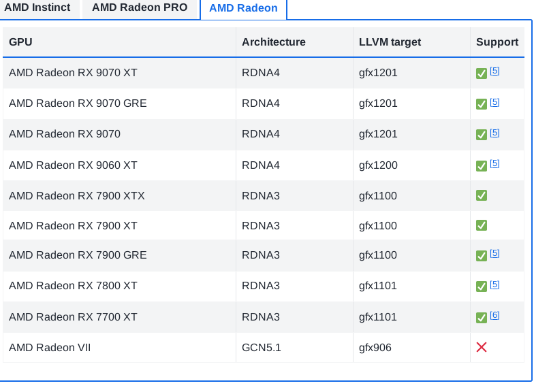Select the AMD Radeon RX 7900 XTX cell
The height and width of the screenshot is (392, 534).
point(119,196)
